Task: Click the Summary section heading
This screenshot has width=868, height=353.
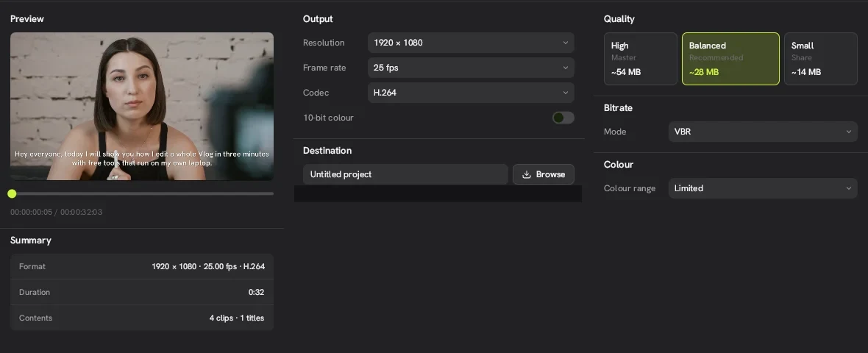Action: pos(30,240)
